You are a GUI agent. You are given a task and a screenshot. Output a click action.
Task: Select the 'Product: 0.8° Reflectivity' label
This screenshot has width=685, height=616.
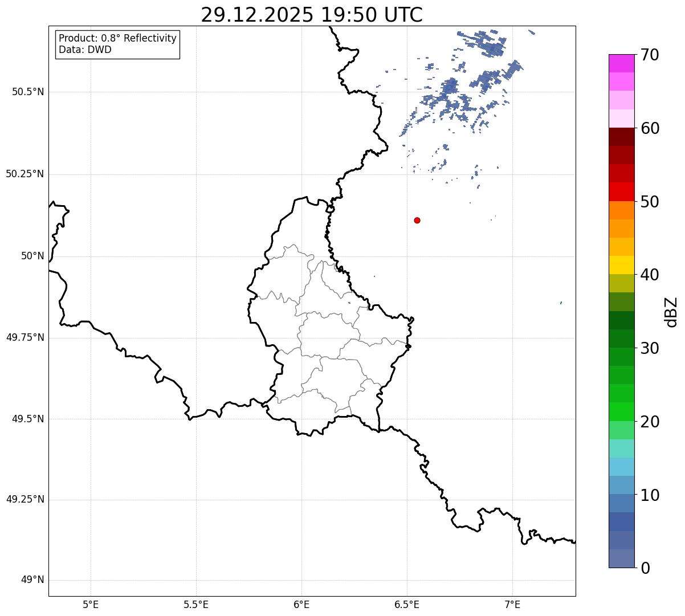[x=118, y=38]
